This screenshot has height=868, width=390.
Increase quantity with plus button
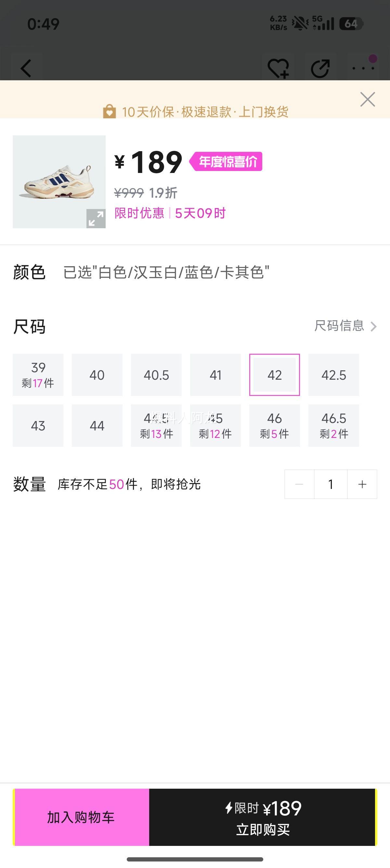tap(362, 484)
